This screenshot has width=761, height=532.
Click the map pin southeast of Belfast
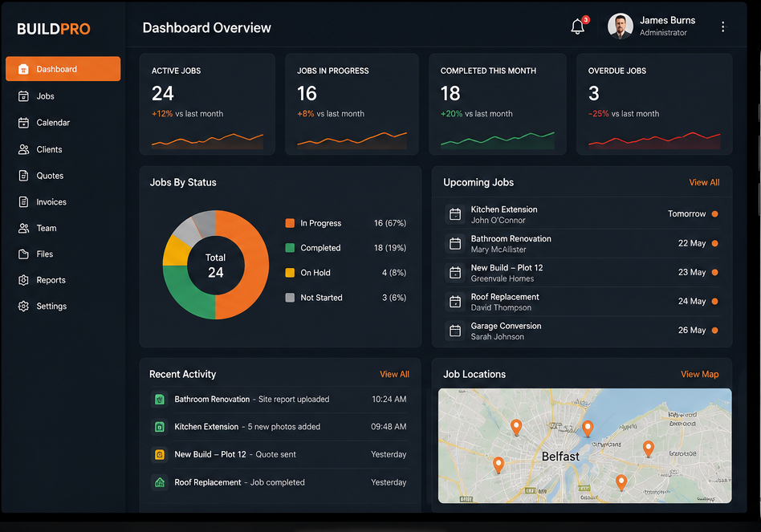621,482
